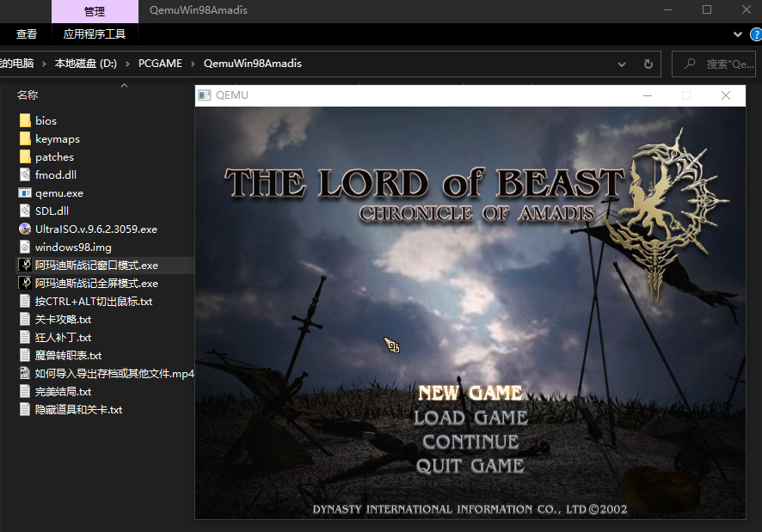This screenshot has width=762, height=532.
Task: Click the 魔兽转职表.txt document icon
Action: (25, 355)
